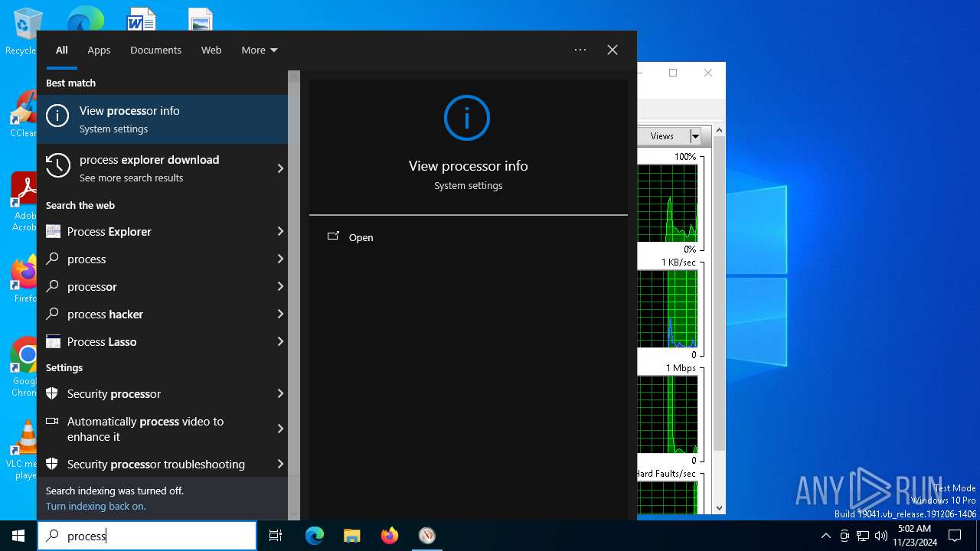Viewport: 980px width, 551px height.
Task: Open File Explorer from the taskbar
Action: (351, 536)
